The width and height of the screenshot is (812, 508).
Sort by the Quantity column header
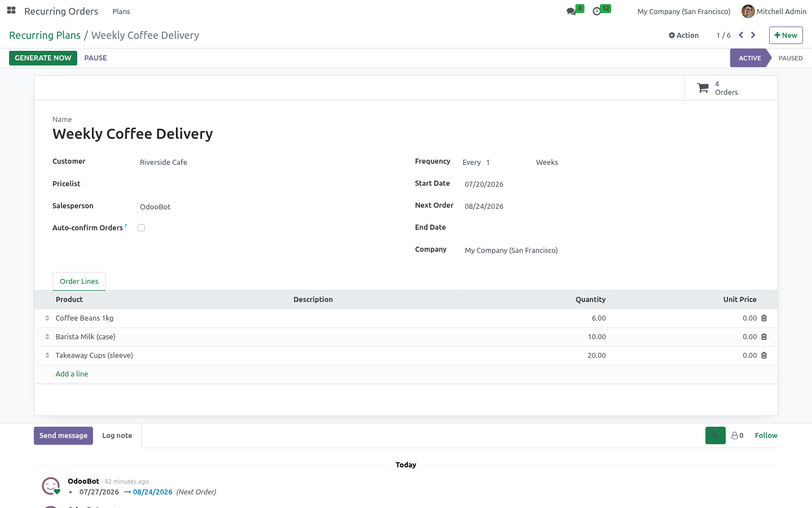coord(532,300)
